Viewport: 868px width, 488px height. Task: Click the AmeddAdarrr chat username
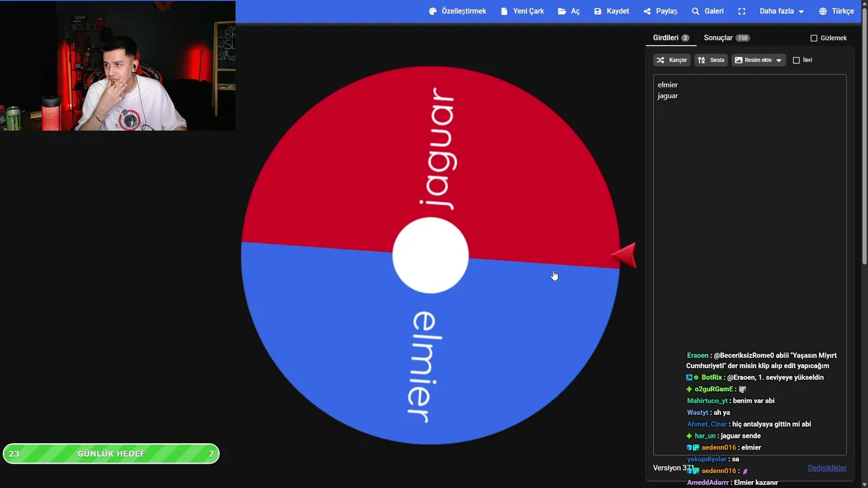tap(707, 482)
